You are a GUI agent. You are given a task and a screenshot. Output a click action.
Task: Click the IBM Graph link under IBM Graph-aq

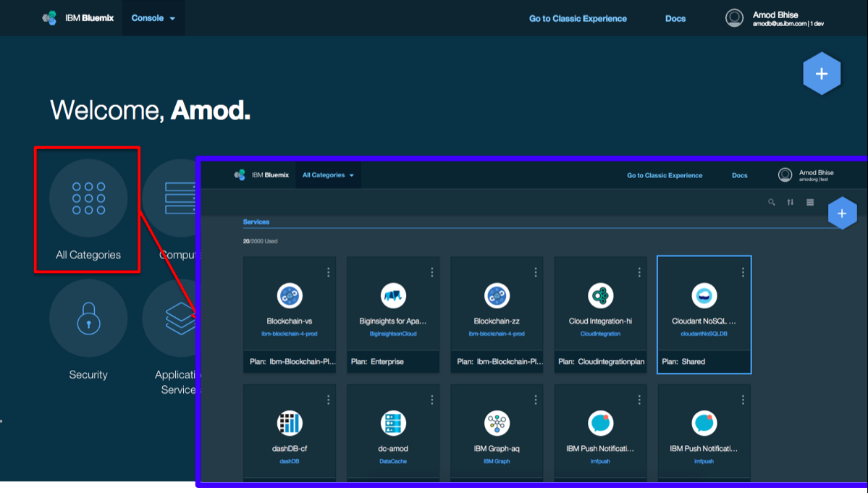497,461
